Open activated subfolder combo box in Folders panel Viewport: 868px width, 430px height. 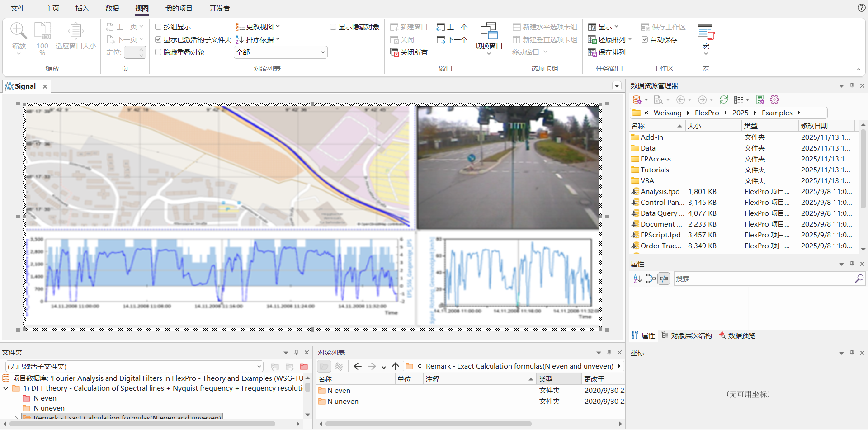point(134,367)
